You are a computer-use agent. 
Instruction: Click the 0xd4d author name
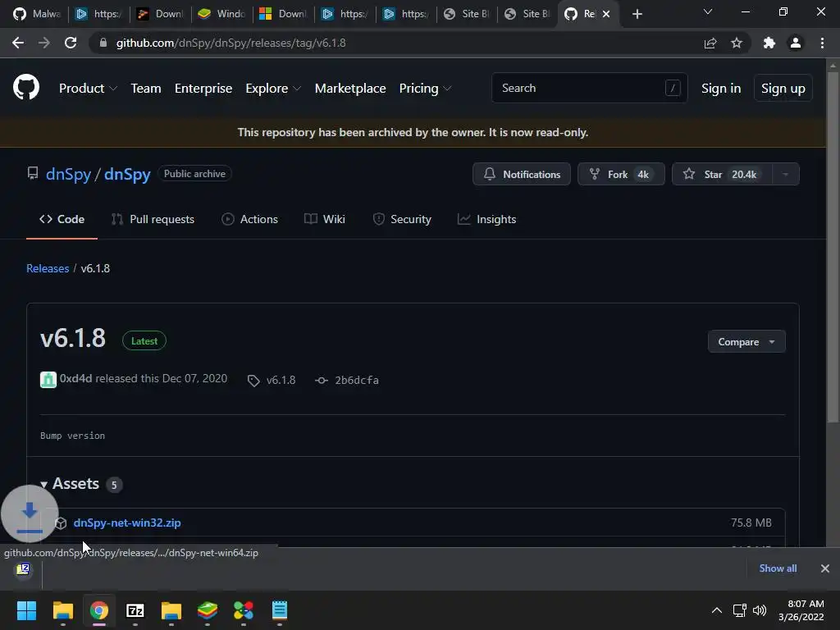(76, 378)
